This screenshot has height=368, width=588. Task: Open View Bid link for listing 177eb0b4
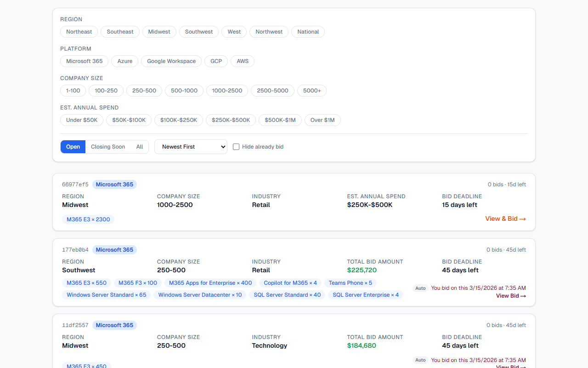click(511, 296)
